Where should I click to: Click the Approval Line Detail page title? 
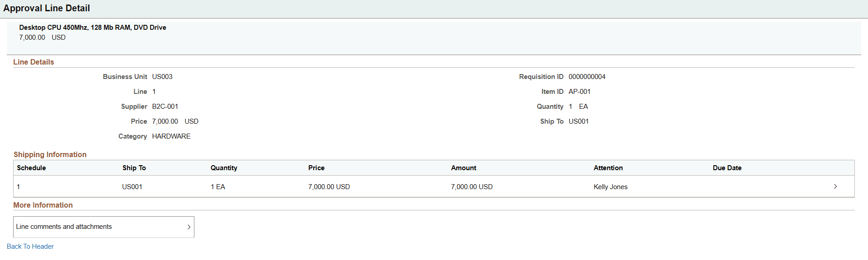tap(47, 8)
